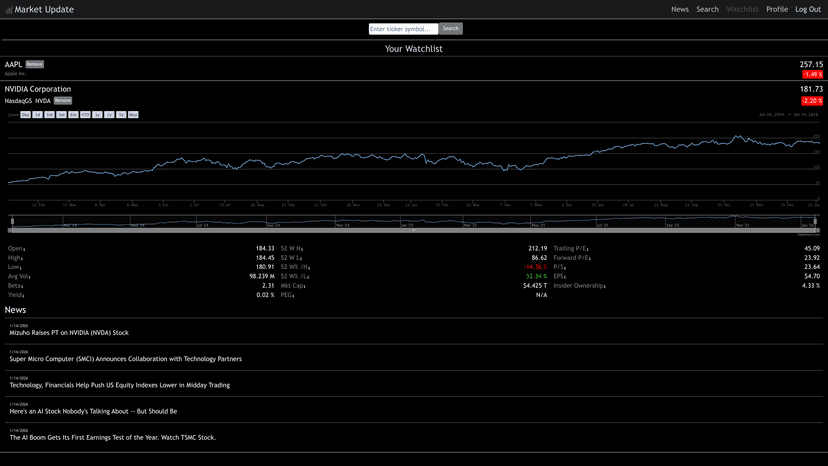
Task: Choose the Max chart zoom range
Action: pyautogui.click(x=133, y=115)
